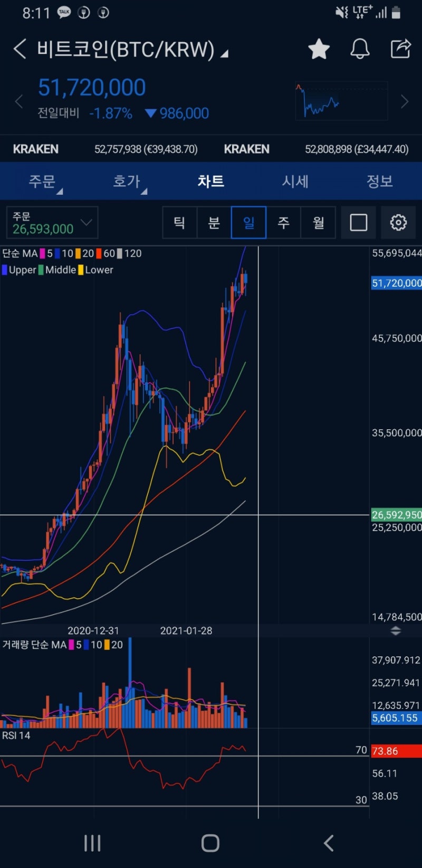The image size is (422, 868).
Task: Open chart settings gear icon
Action: coord(398,222)
